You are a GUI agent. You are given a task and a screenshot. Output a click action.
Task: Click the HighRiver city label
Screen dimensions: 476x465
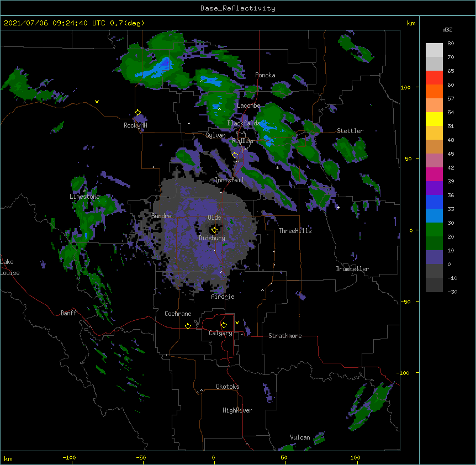237,410
